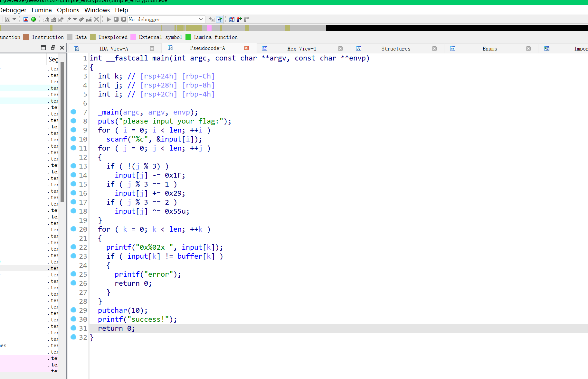This screenshot has width=588, height=379.
Task: Click the red warning triangle toolbar icon
Action: [26, 19]
